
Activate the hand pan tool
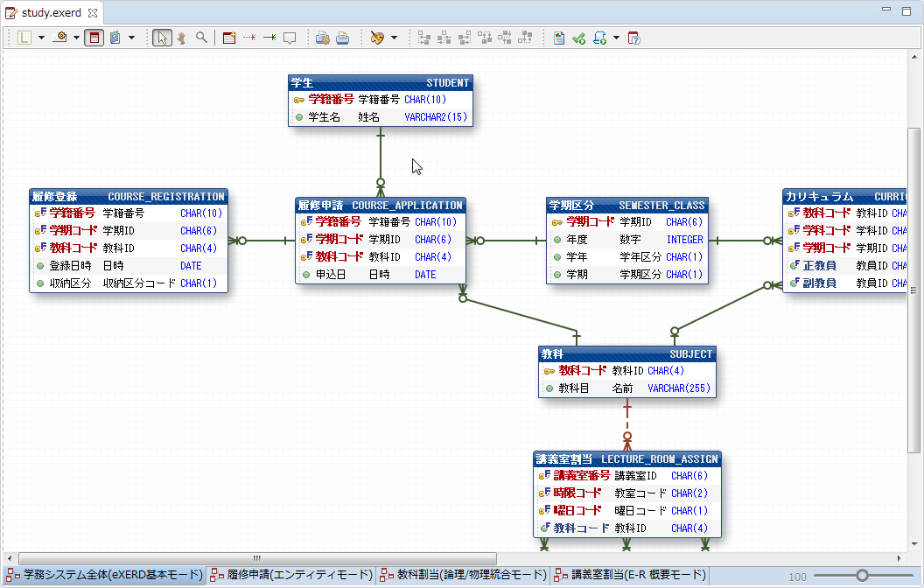(x=181, y=38)
